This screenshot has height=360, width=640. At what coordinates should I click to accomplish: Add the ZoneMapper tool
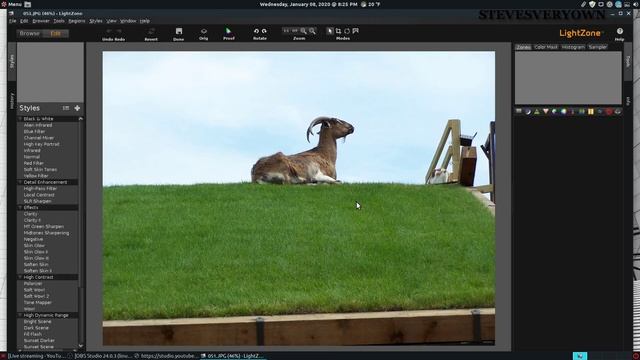[519, 111]
